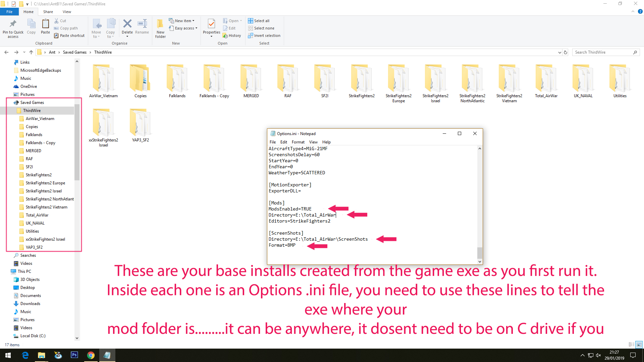Viewport: 644px width, 362px height.
Task: Open Photoshop from the taskbar
Action: pos(74,355)
